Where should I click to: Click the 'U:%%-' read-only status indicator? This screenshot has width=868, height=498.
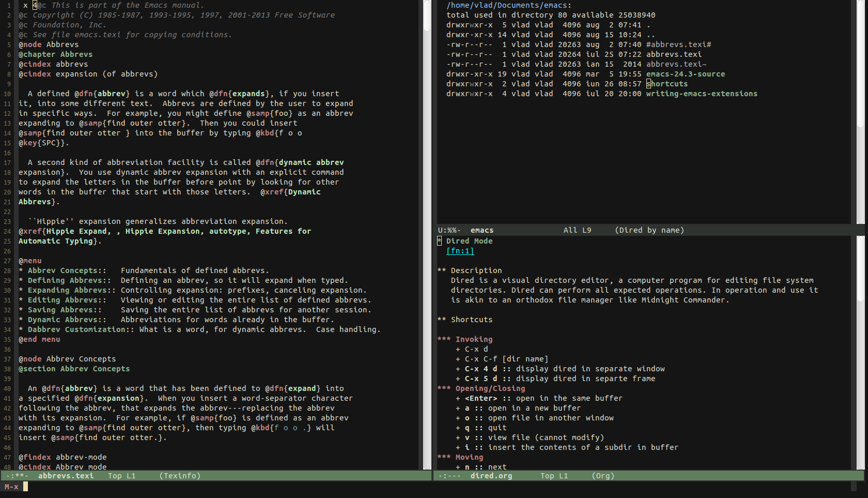[450, 230]
